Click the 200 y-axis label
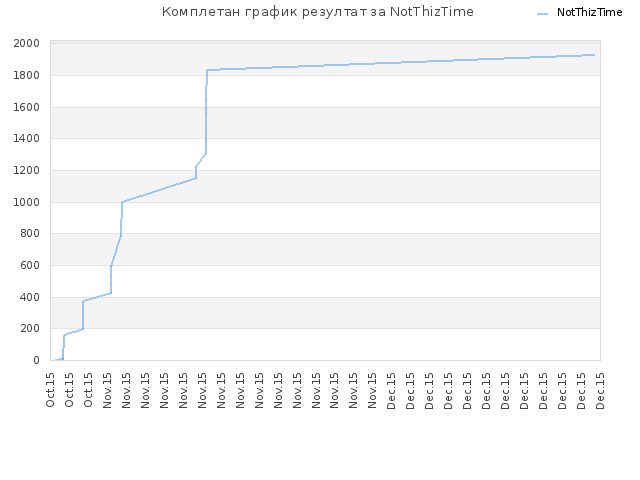 click(30, 328)
